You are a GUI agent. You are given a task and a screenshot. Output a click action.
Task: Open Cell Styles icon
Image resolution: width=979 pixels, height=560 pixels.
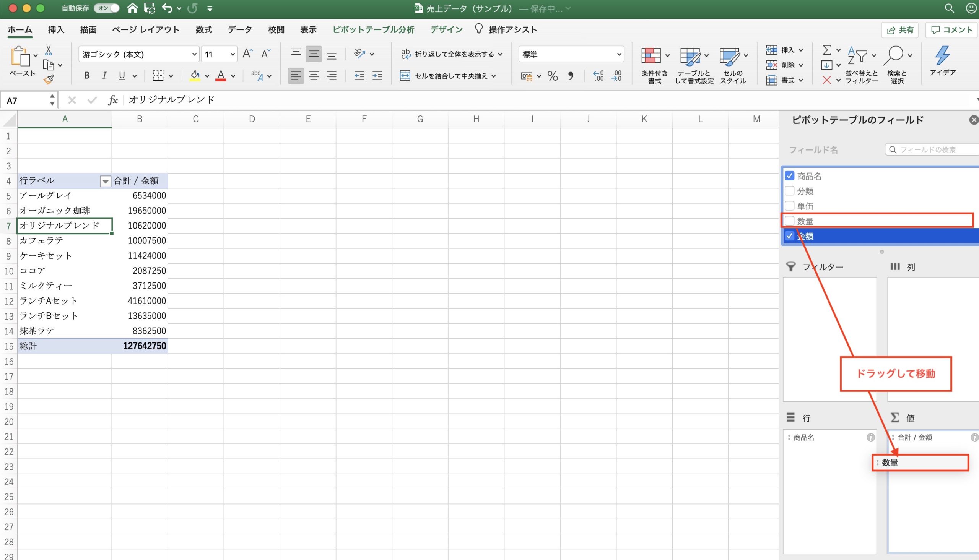[x=729, y=56]
